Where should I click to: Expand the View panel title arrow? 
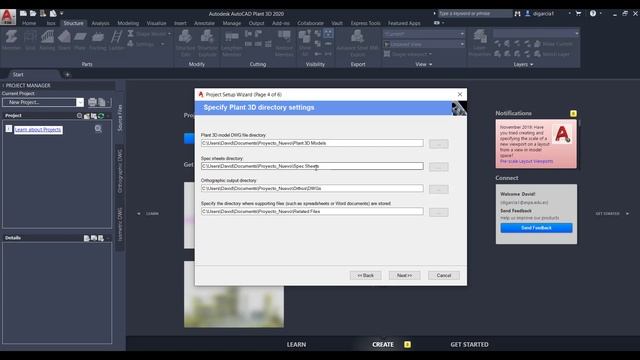430,64
